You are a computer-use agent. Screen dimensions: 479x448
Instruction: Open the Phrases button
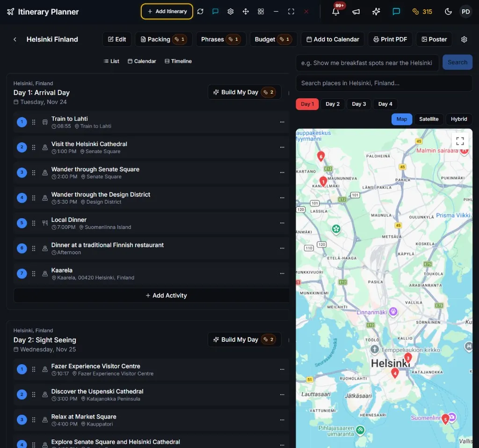(x=221, y=39)
